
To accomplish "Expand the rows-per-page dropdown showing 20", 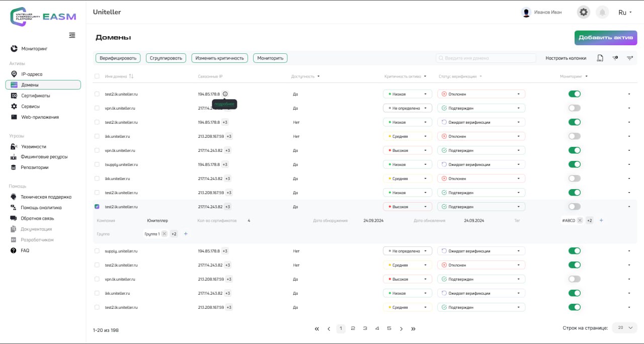I will coord(624,328).
